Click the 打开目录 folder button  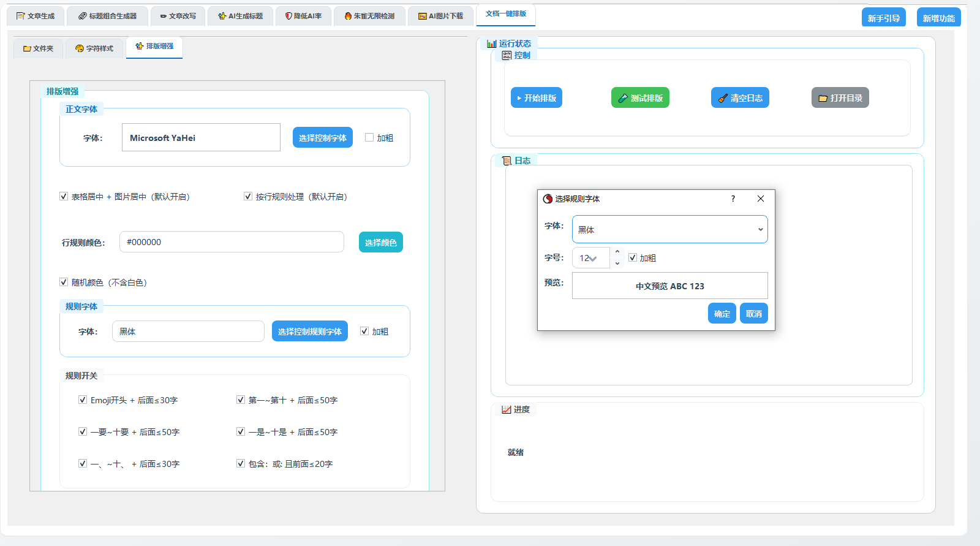[840, 98]
